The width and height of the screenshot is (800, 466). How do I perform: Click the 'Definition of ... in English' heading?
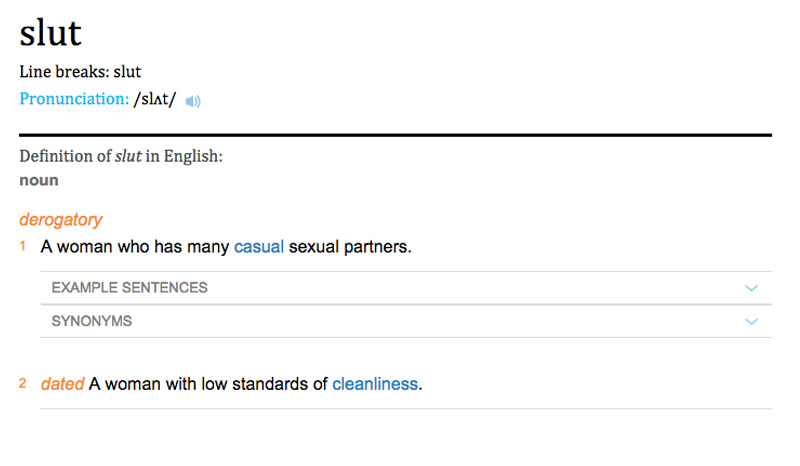[121, 157]
